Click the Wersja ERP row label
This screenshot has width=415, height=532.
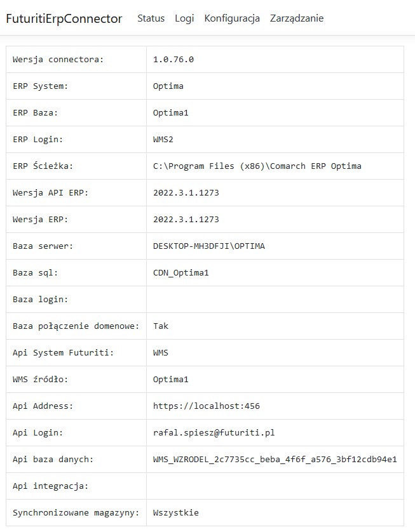[41, 220]
